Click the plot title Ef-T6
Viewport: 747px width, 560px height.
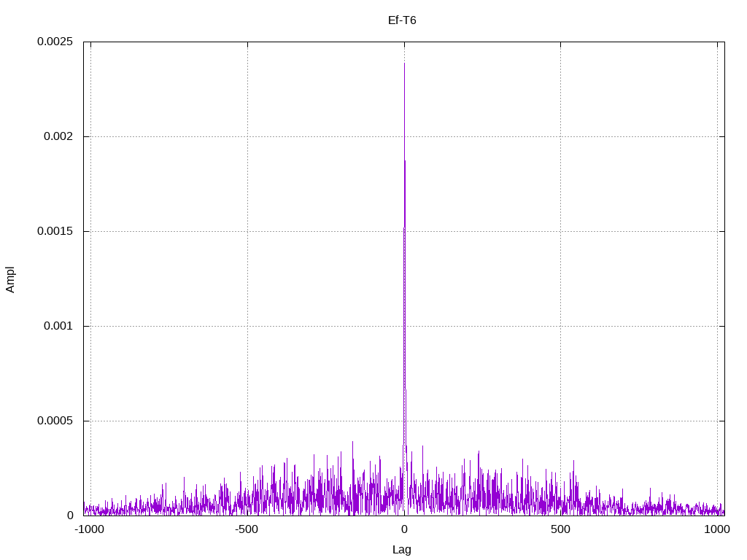tap(402, 20)
